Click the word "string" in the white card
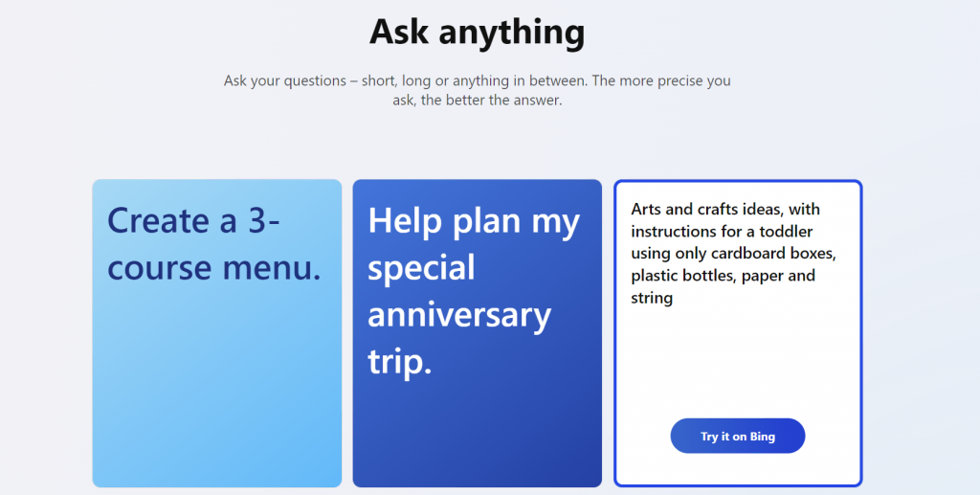The height and width of the screenshot is (495, 980). click(x=652, y=298)
